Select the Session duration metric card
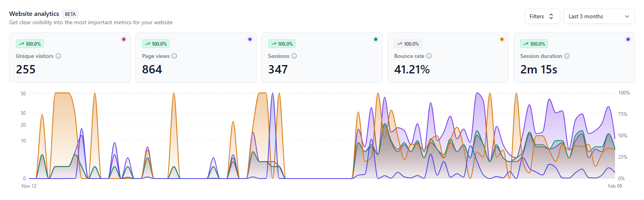 pos(574,58)
